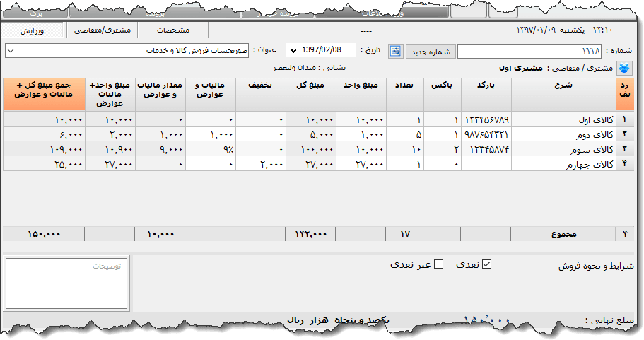Click the ۲,۰۰۰ discount cell of کالای چهارم
The height and width of the screenshot is (340, 644).
(260, 164)
